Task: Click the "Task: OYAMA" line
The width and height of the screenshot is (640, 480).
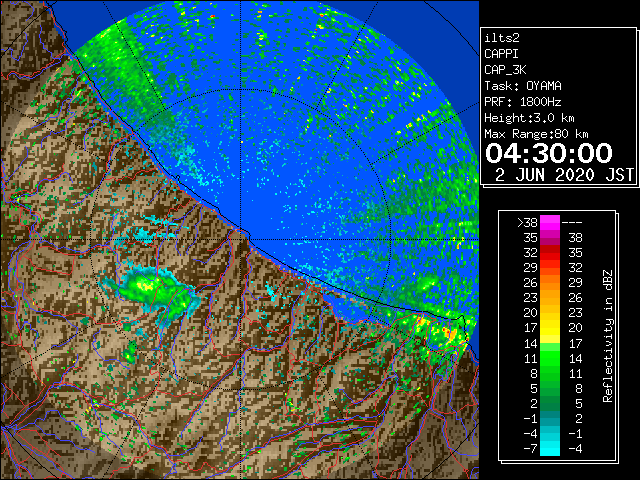Action: pos(523,86)
